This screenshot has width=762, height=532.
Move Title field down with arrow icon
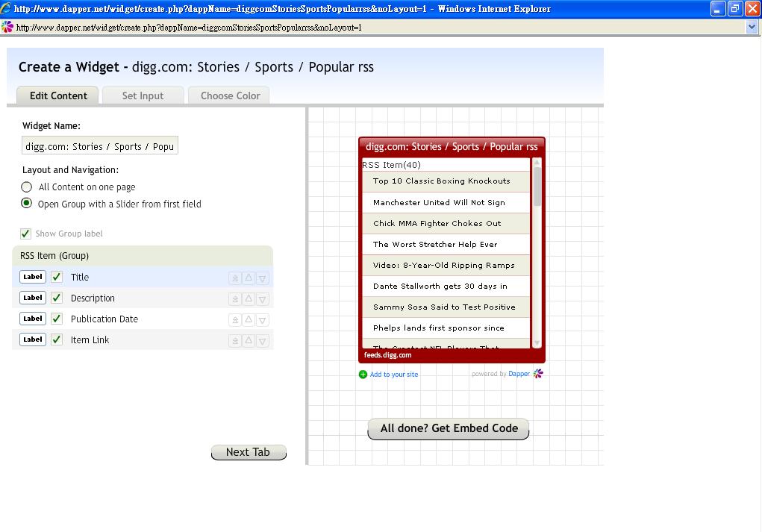pyautogui.click(x=262, y=278)
